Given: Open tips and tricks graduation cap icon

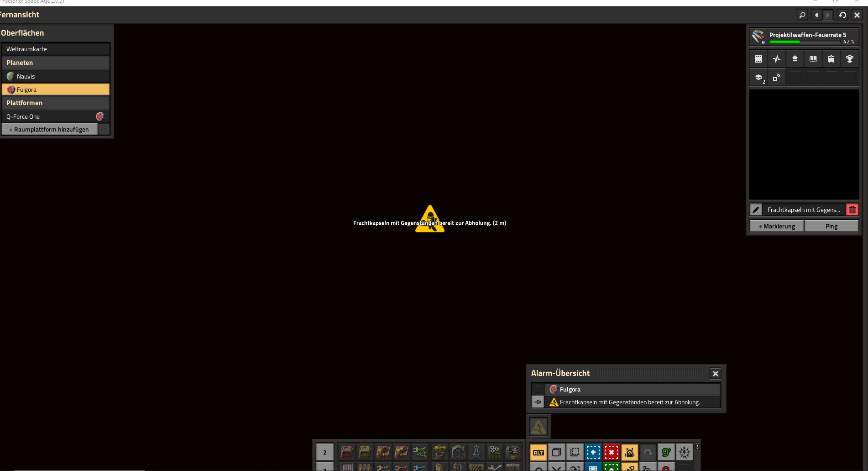Looking at the screenshot, I should pyautogui.click(x=758, y=78).
